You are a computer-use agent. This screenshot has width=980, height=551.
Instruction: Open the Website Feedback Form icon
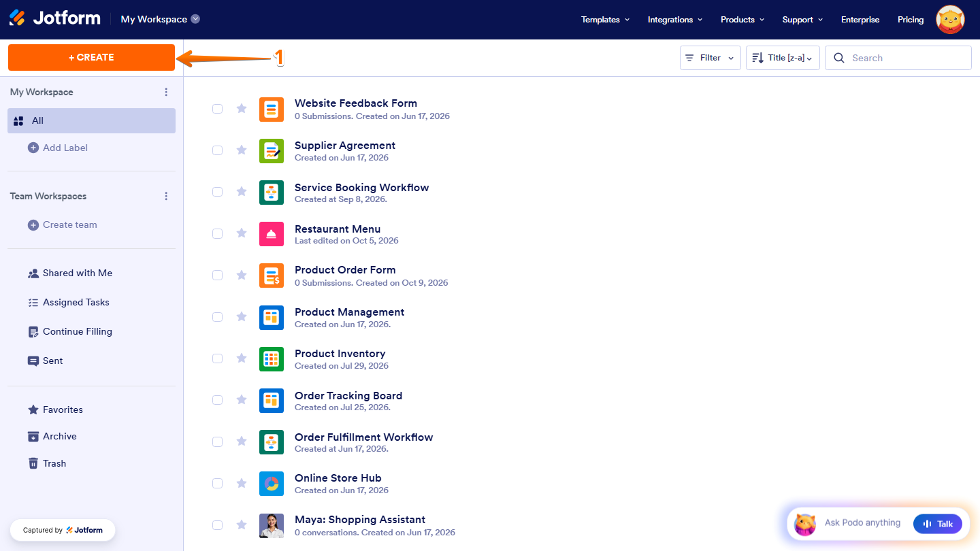coord(272,109)
